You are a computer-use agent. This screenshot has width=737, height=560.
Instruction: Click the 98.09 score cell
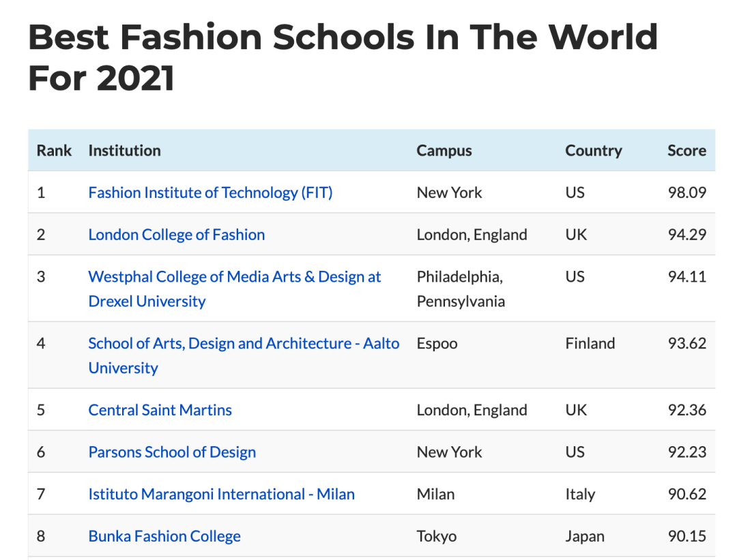coord(687,192)
